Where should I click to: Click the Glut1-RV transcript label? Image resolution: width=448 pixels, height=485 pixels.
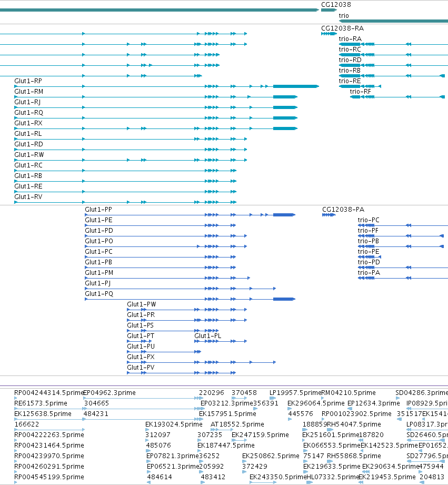[x=28, y=196]
